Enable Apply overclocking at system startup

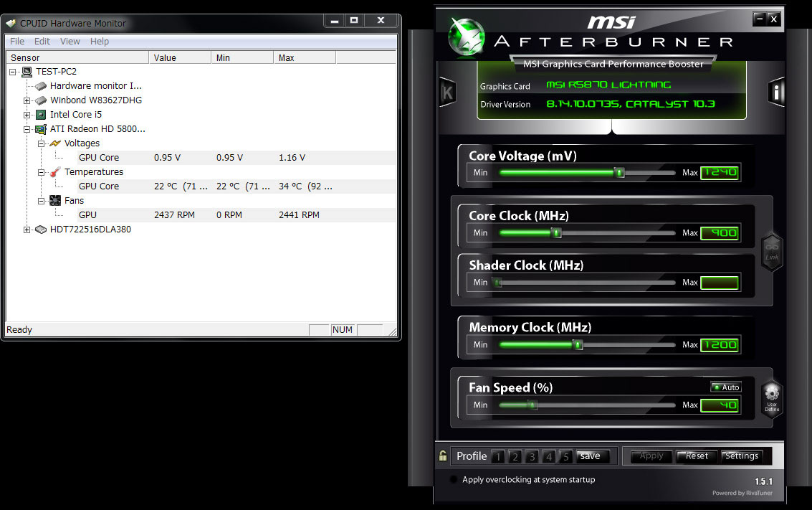[454, 479]
